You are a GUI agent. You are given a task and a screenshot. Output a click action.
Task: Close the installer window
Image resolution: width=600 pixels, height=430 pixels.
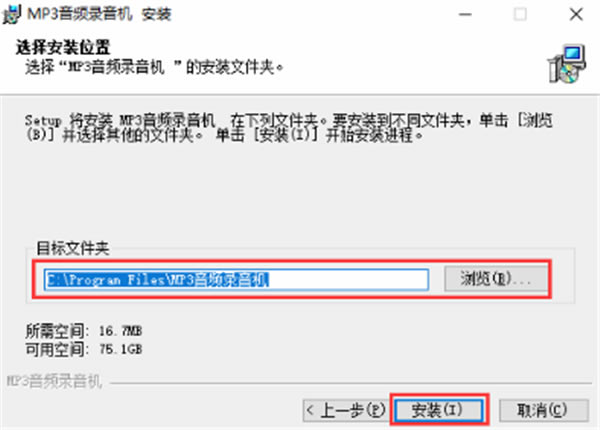coord(576,15)
